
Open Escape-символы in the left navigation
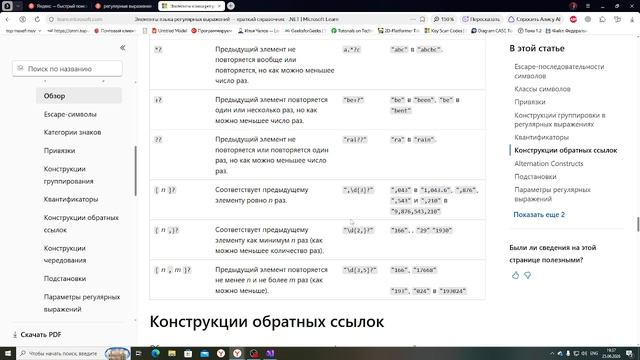click(x=70, y=114)
